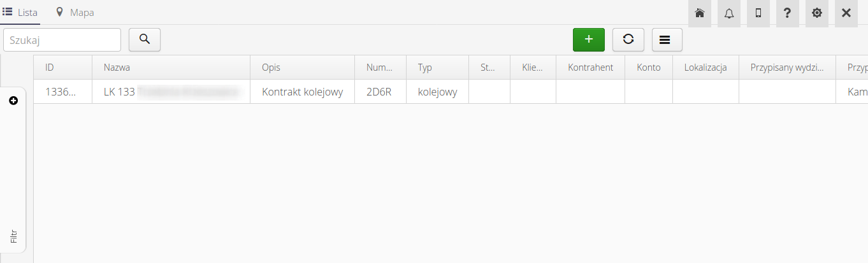Close the panel with X icon
This screenshot has width=868, height=263.
[x=846, y=13]
